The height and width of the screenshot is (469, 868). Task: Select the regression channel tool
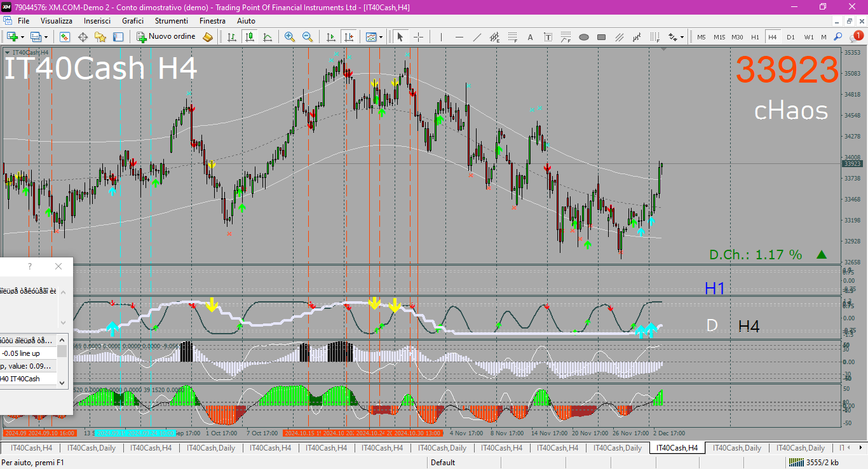(637, 37)
